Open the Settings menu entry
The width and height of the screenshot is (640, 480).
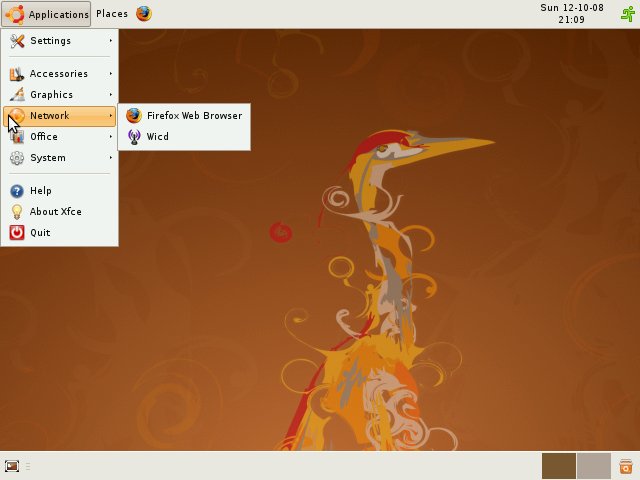pyautogui.click(x=60, y=41)
